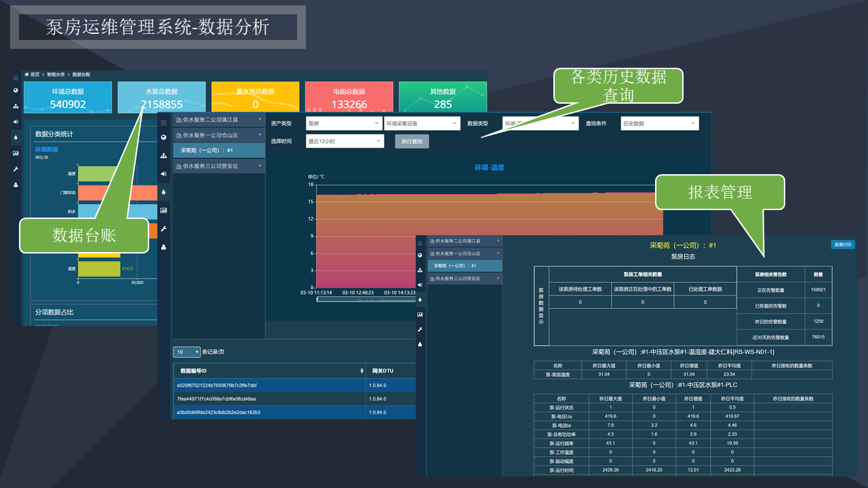Image resolution: width=868 pixels, height=488 pixels.
Task: Open user icon in report window sidebar
Action: click(x=420, y=344)
